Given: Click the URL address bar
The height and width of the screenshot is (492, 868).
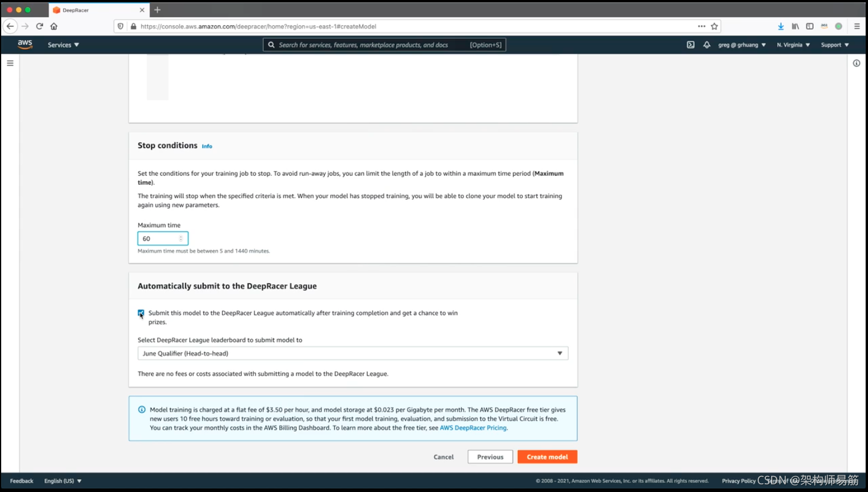Looking at the screenshot, I should (x=416, y=26).
